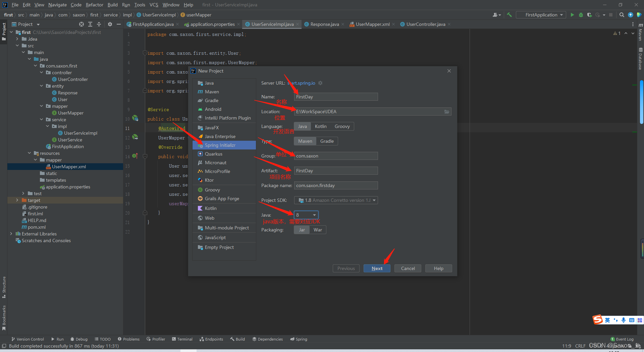Screen dimensions: 644x352
Task: Click Collapse All in Project panel
Action: (x=99, y=24)
